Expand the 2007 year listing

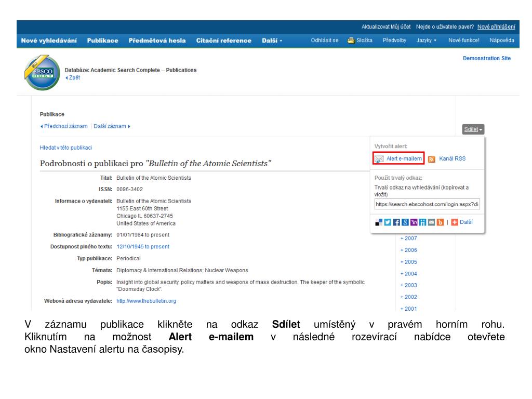pyautogui.click(x=408, y=238)
